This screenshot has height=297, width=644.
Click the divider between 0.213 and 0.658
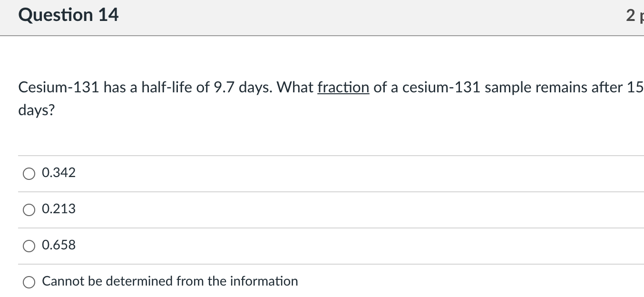pyautogui.click(x=322, y=228)
